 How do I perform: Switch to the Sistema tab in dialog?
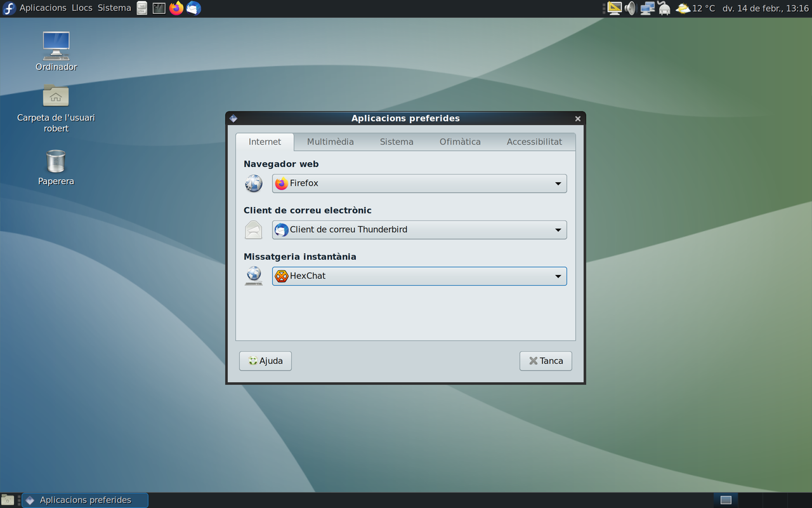[396, 142]
